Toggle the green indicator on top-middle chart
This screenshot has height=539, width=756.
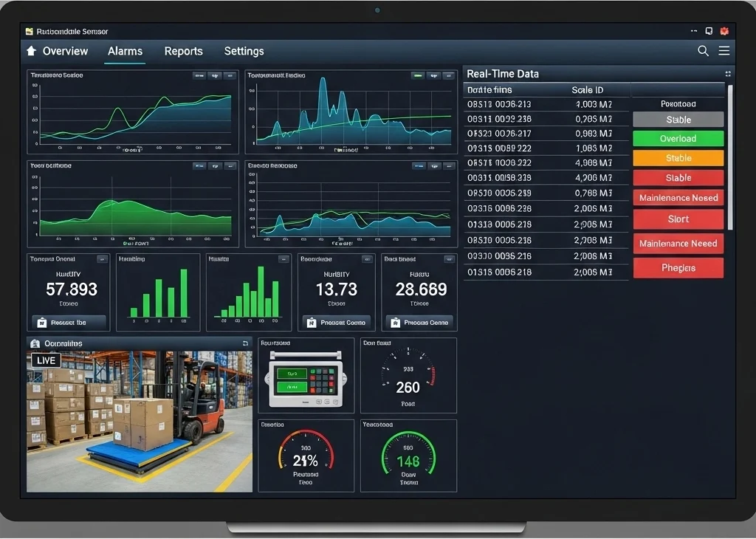(418, 75)
